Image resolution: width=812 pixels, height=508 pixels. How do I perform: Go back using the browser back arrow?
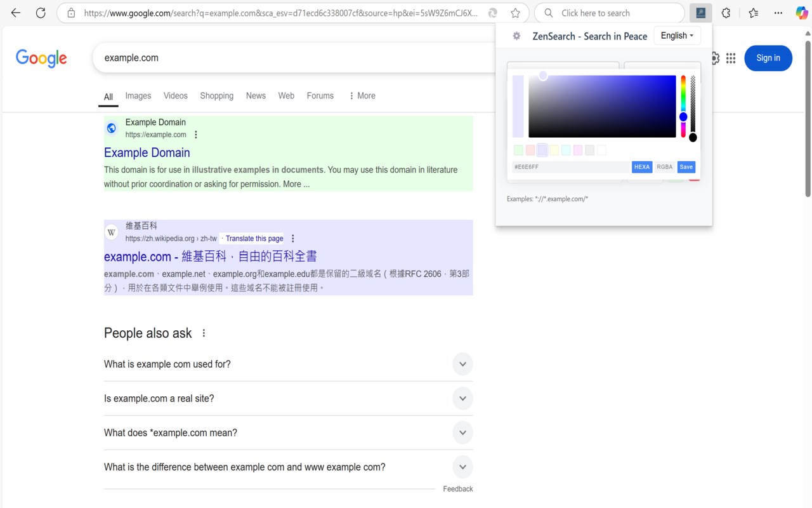coord(16,13)
